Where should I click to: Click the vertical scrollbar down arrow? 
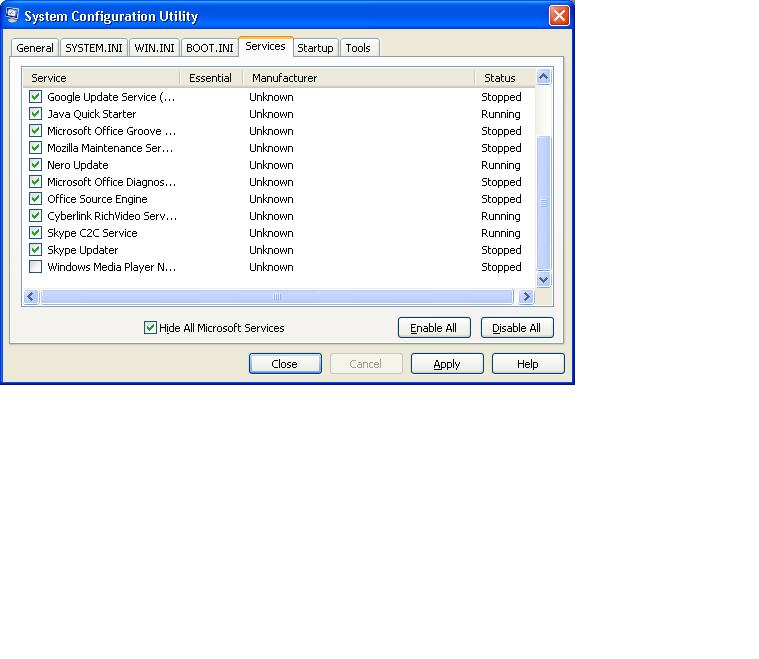click(544, 279)
